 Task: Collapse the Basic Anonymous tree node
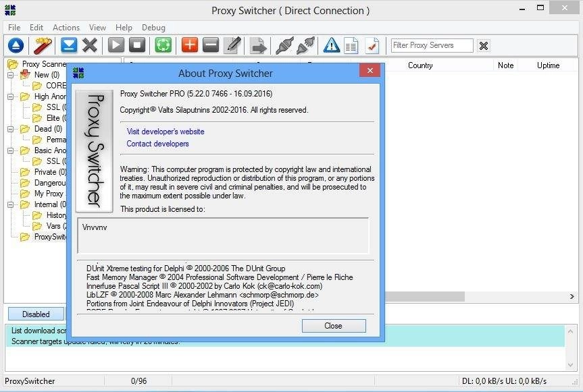(x=11, y=150)
